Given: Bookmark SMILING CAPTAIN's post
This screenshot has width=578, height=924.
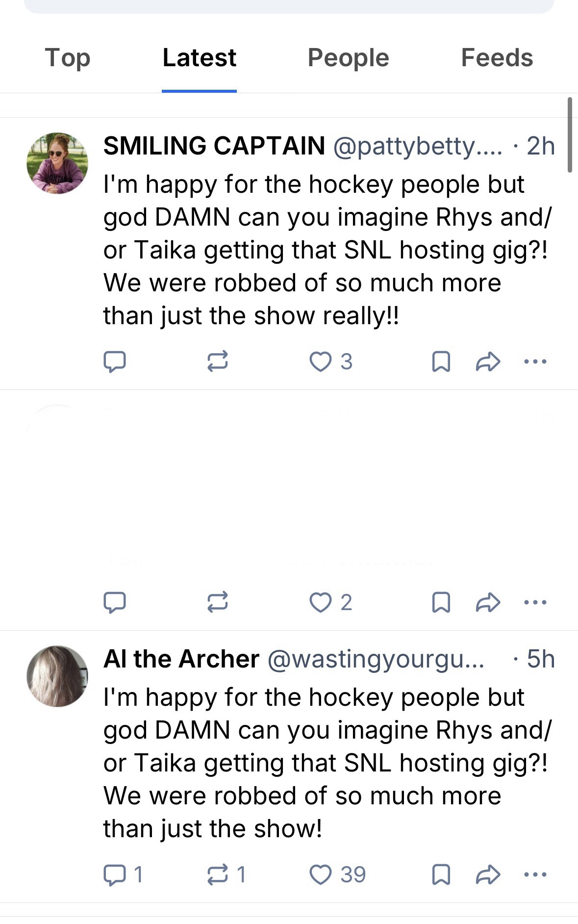Looking at the screenshot, I should pos(441,362).
